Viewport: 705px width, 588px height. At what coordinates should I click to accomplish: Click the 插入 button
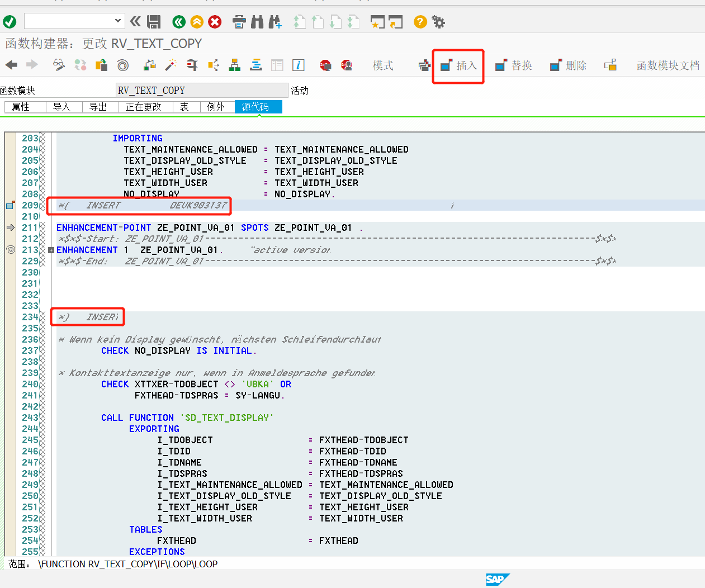458,65
